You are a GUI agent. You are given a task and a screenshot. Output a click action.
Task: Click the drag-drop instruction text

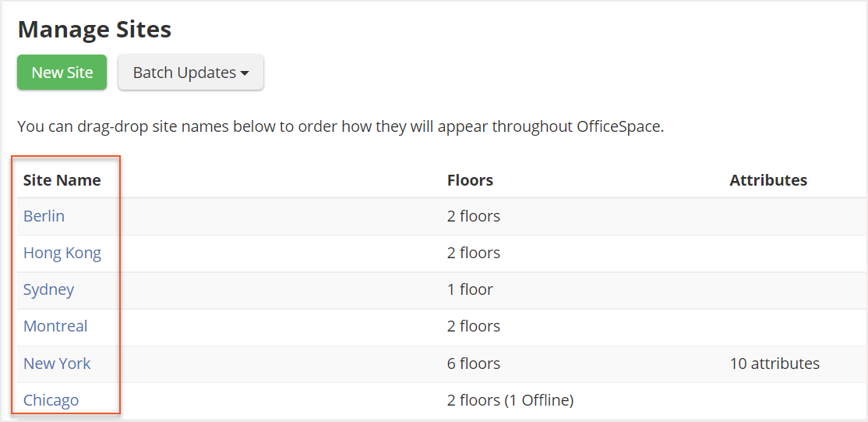(340, 126)
